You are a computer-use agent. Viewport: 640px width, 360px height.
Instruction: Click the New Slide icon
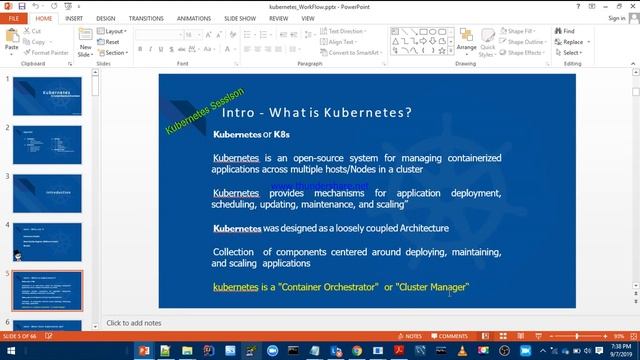coord(85,35)
